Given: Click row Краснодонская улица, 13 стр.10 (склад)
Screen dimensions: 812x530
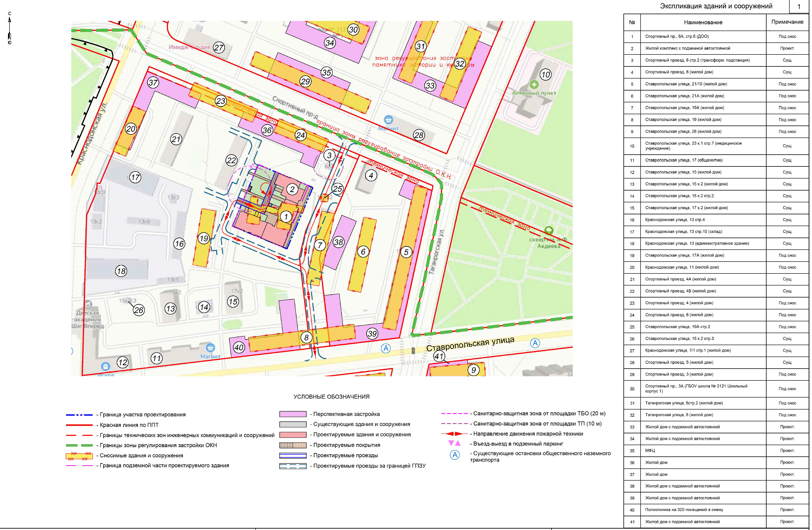Looking at the screenshot, I should pyautogui.click(x=716, y=232).
